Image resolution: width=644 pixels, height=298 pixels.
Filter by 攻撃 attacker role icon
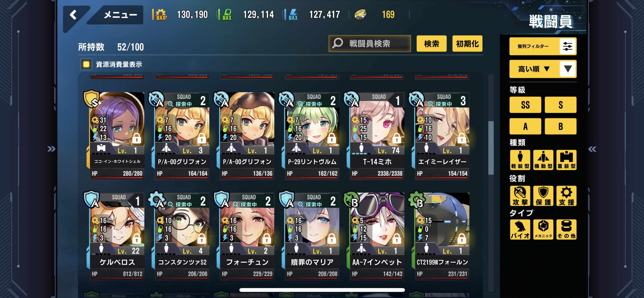tap(520, 196)
